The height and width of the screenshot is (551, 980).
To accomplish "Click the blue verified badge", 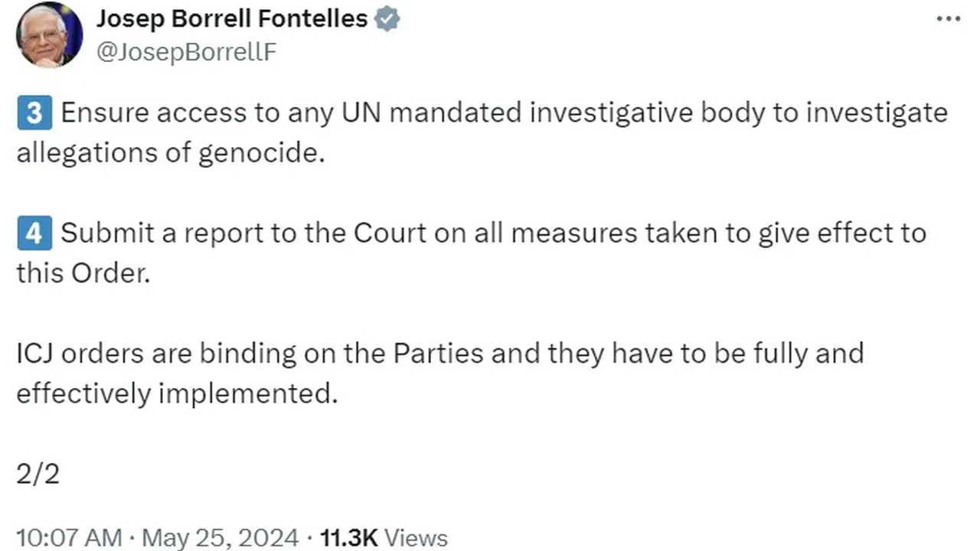I will [387, 20].
